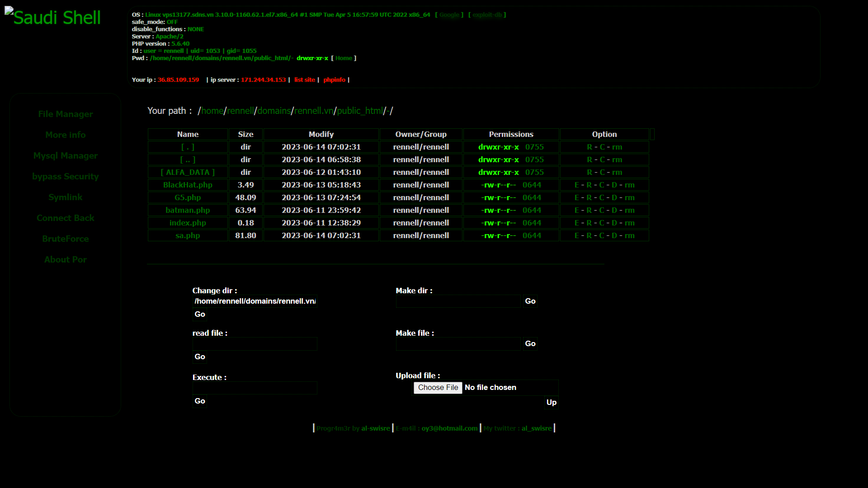Open the File Manager menu item
The image size is (868, 488).
(66, 114)
